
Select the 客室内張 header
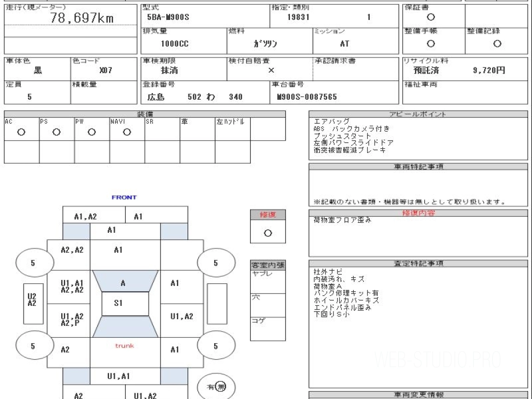pyautogui.click(x=268, y=266)
